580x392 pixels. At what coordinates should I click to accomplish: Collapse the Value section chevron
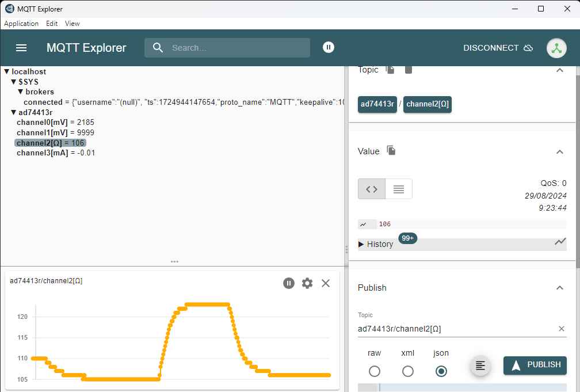point(560,152)
